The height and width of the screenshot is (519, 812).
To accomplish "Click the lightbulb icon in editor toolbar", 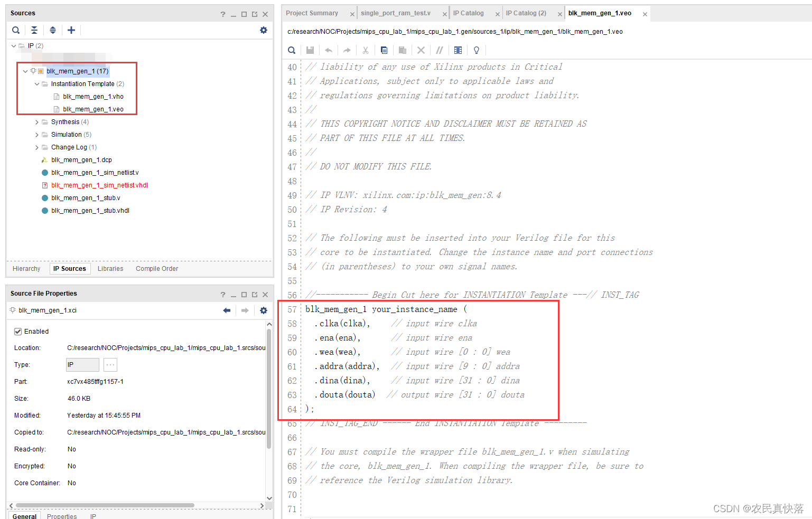I will (476, 50).
